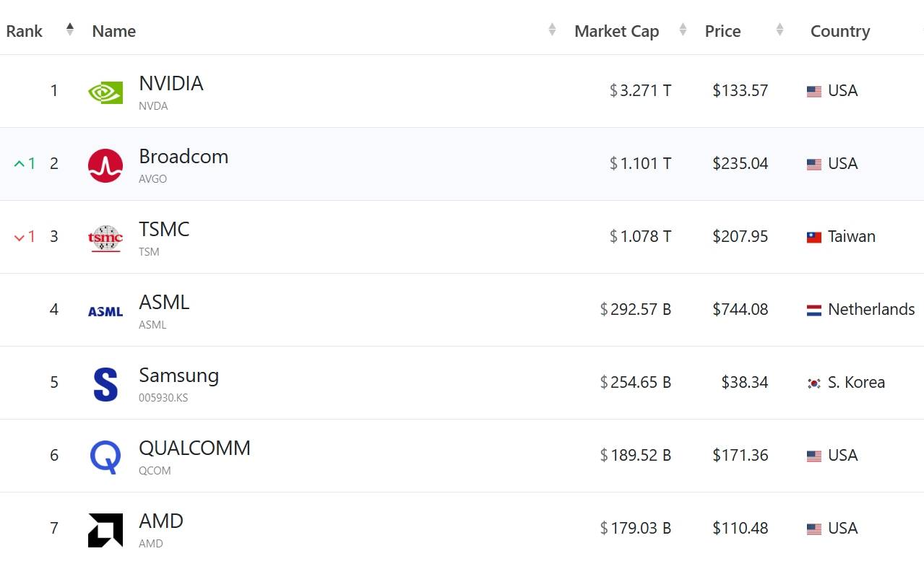The height and width of the screenshot is (564, 924).
Task: Click the Samsung blue S logo
Action: pos(105,384)
